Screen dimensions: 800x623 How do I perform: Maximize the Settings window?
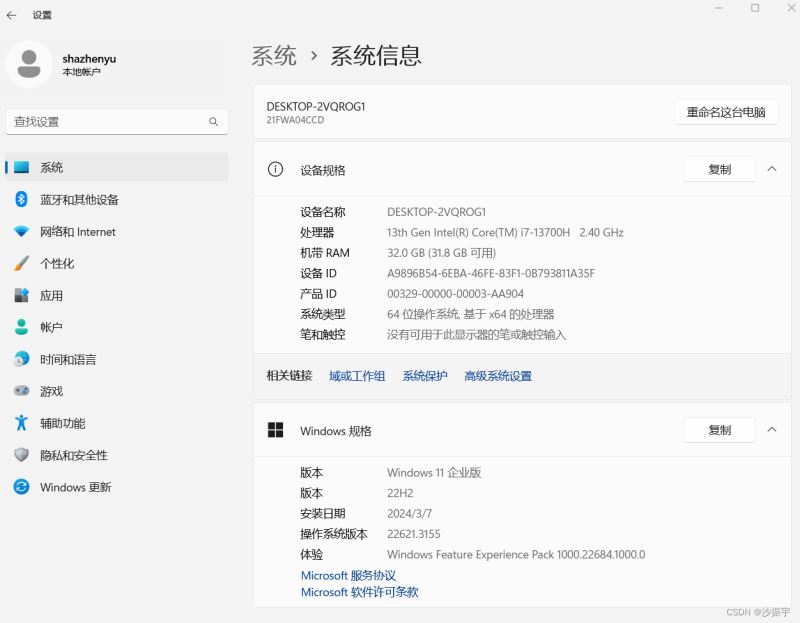tap(755, 8)
